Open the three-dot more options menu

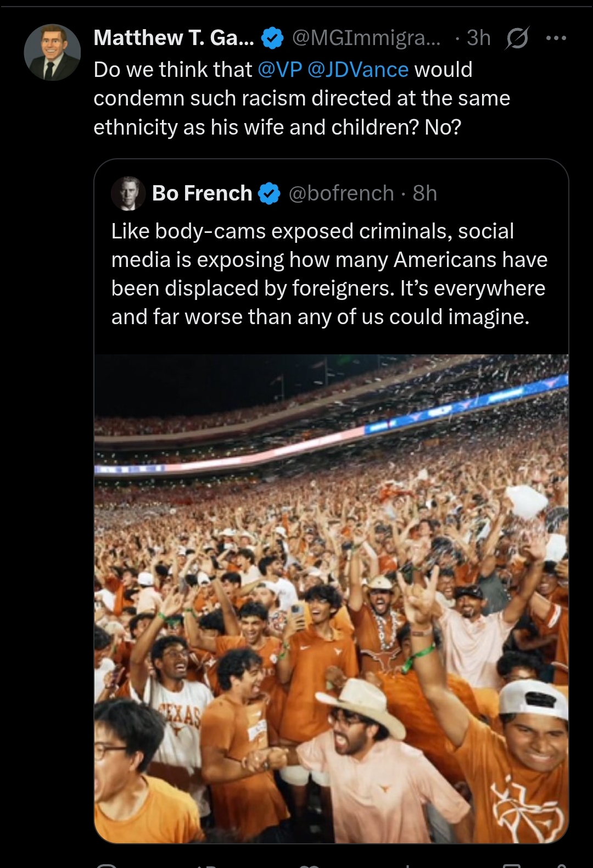click(x=556, y=38)
